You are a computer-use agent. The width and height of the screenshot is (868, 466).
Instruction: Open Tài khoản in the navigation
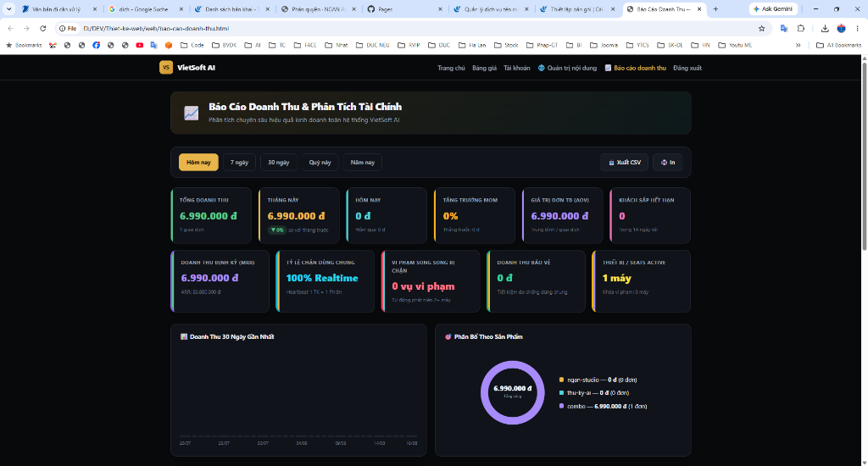coord(516,68)
